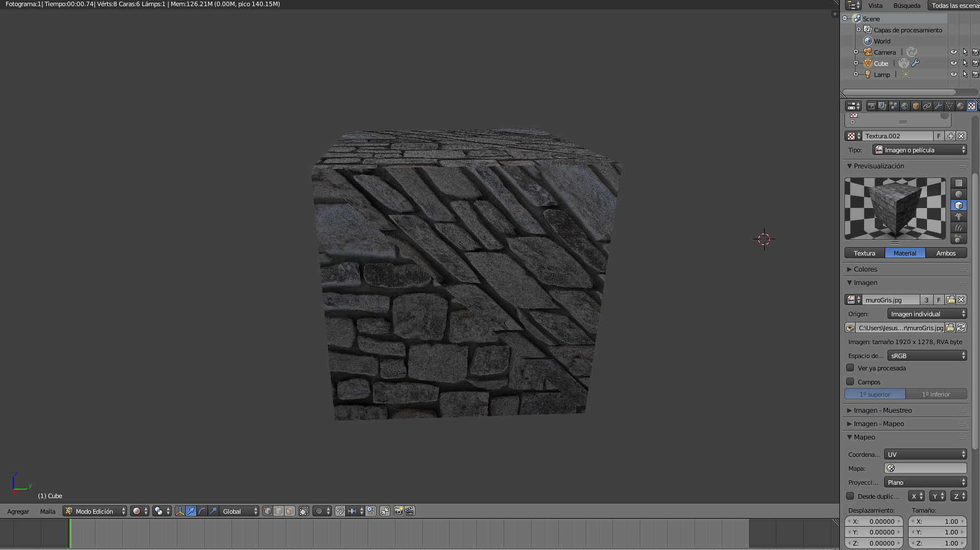Screen dimensions: 980x550
Task: Hide the Cube in the outliner
Action: click(954, 64)
